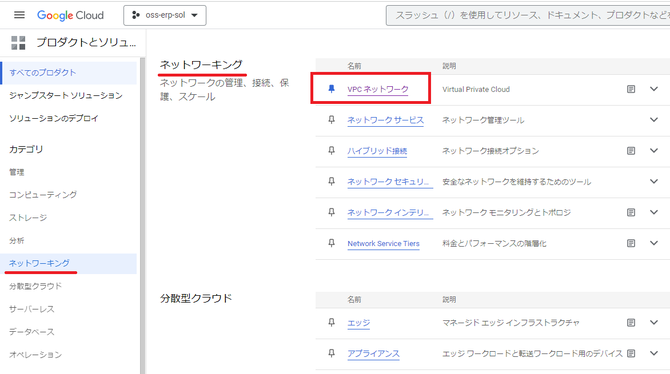Screen dimensions: 670x374
Task: Select the 分散型クラウド category
Action: pyautogui.click(x=35, y=286)
